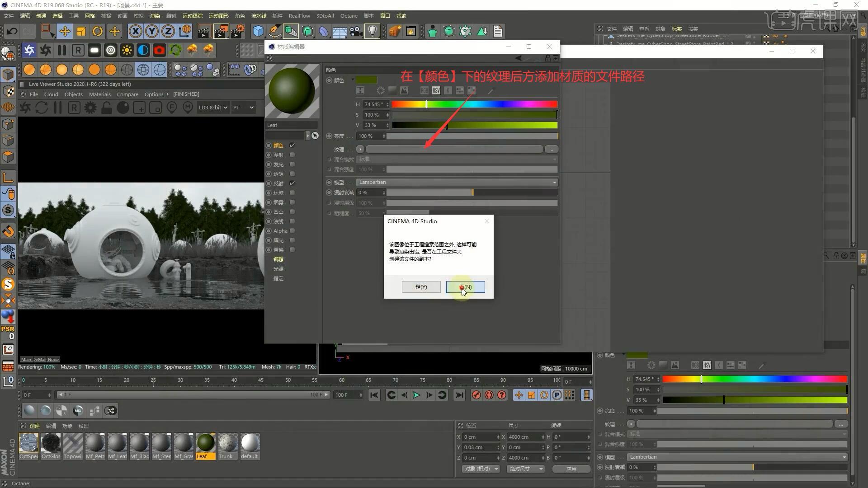The height and width of the screenshot is (488, 868).
Task: Toggle the 颜色 channel checkbox
Action: point(292,145)
